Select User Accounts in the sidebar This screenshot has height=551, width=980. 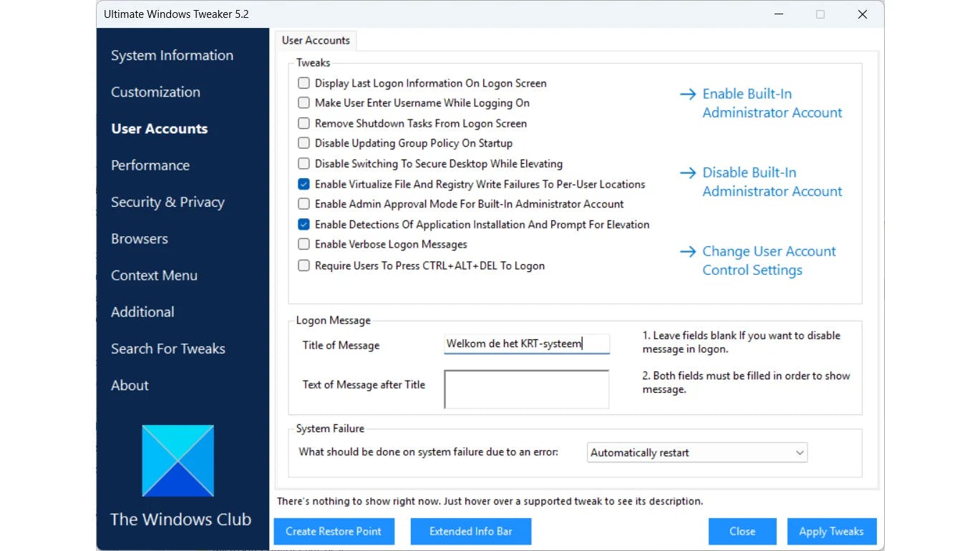pyautogui.click(x=159, y=129)
